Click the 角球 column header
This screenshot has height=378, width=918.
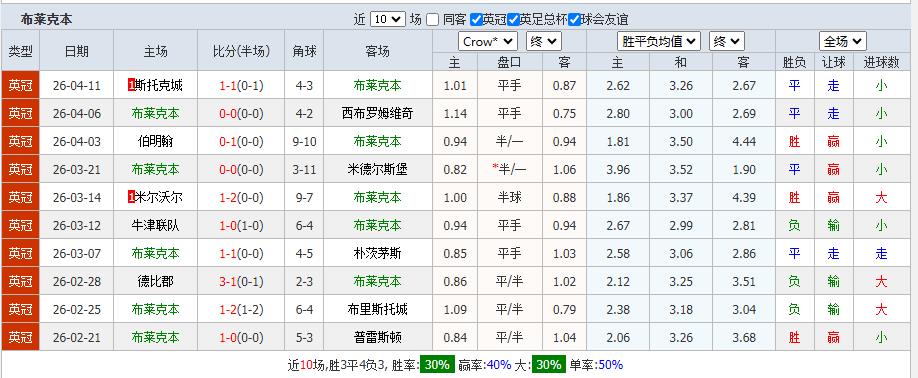click(x=304, y=51)
